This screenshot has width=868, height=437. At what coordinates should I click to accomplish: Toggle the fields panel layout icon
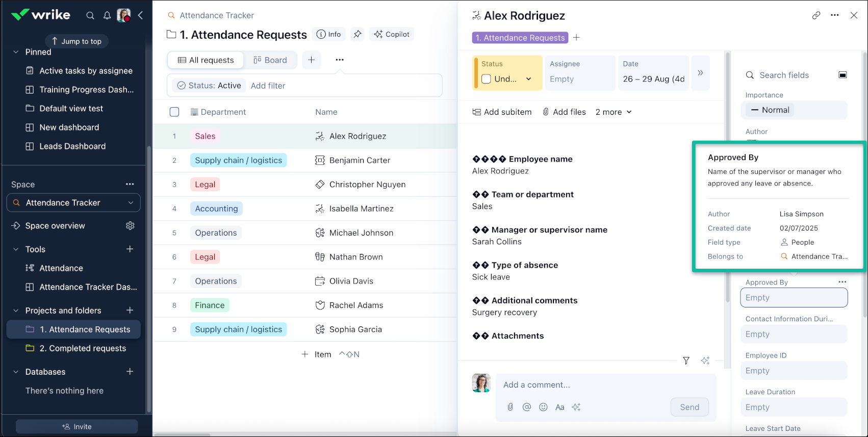coord(843,75)
